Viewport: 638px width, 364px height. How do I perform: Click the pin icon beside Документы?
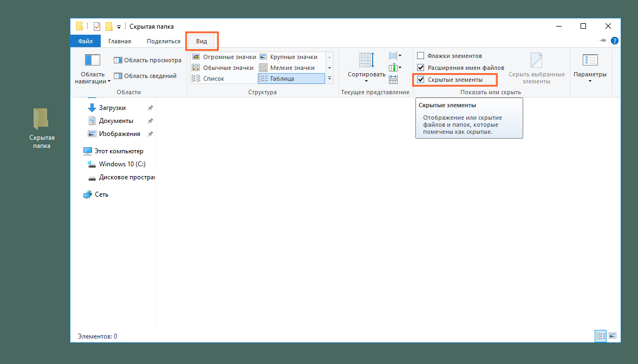[151, 121]
